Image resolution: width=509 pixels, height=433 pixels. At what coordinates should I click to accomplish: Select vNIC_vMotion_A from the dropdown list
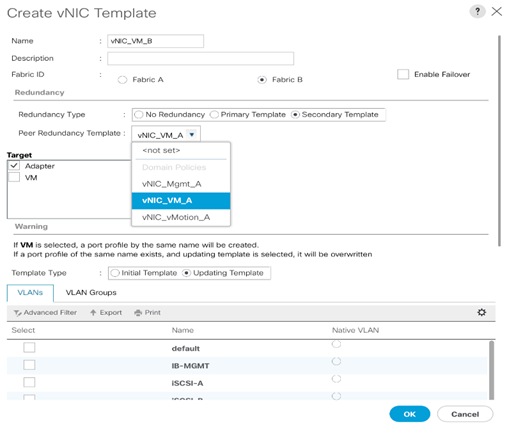point(181,217)
